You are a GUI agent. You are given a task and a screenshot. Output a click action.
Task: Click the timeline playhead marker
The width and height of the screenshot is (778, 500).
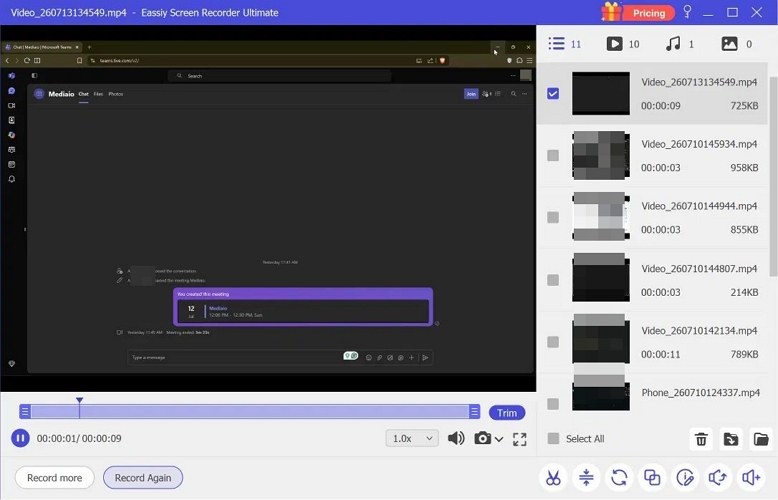(x=79, y=401)
